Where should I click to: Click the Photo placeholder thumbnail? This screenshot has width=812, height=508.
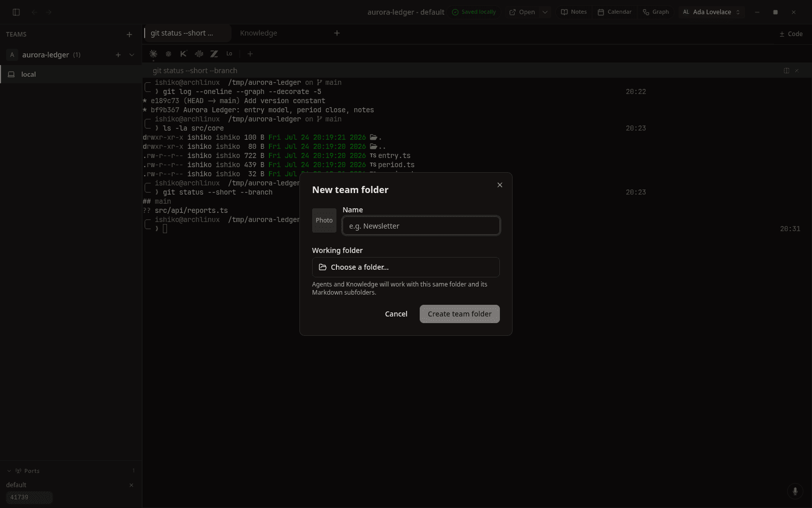324,220
